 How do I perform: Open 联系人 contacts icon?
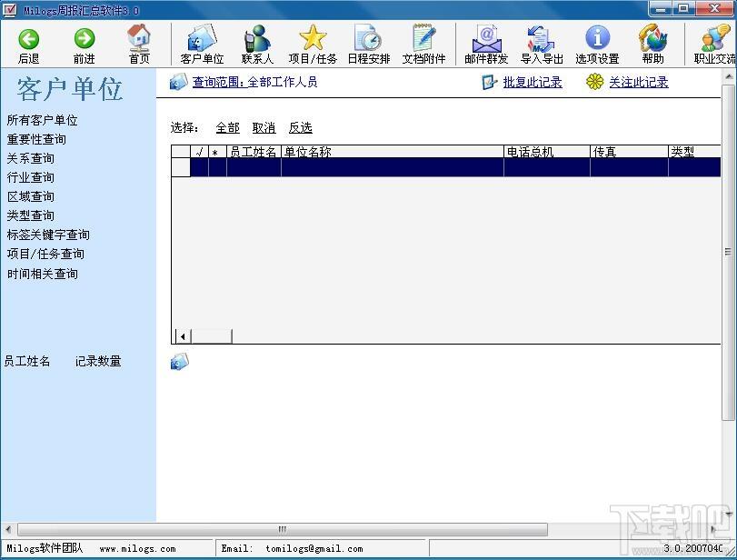pyautogui.click(x=257, y=37)
